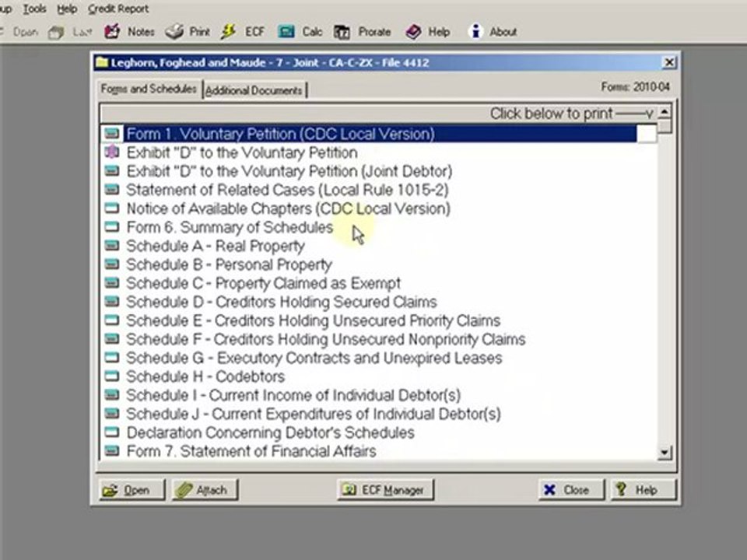Click icon beside Form 1 Voluntary Petition

tap(112, 133)
